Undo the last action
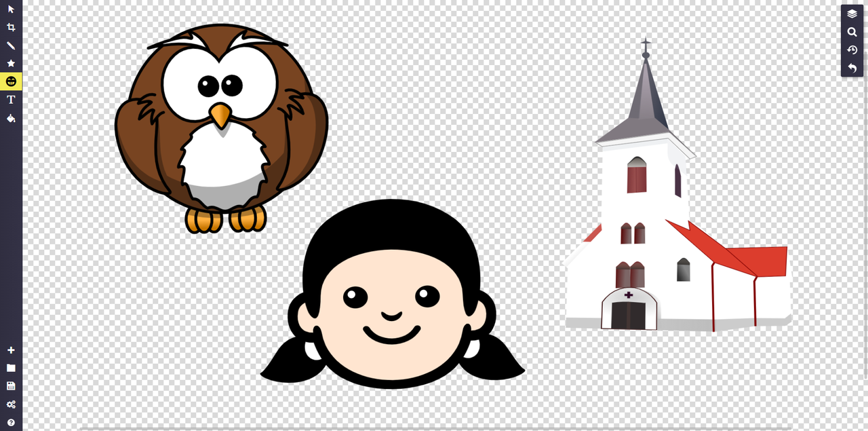 point(852,68)
